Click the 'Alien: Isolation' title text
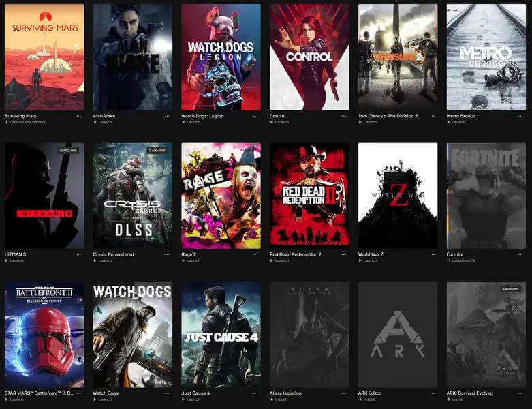532x409 pixels. pos(285,393)
